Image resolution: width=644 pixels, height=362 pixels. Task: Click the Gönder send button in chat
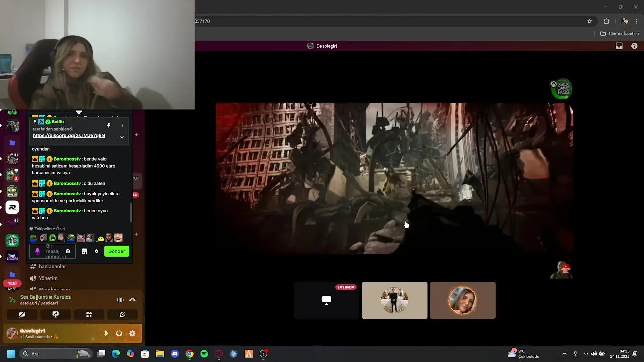pyautogui.click(x=116, y=251)
